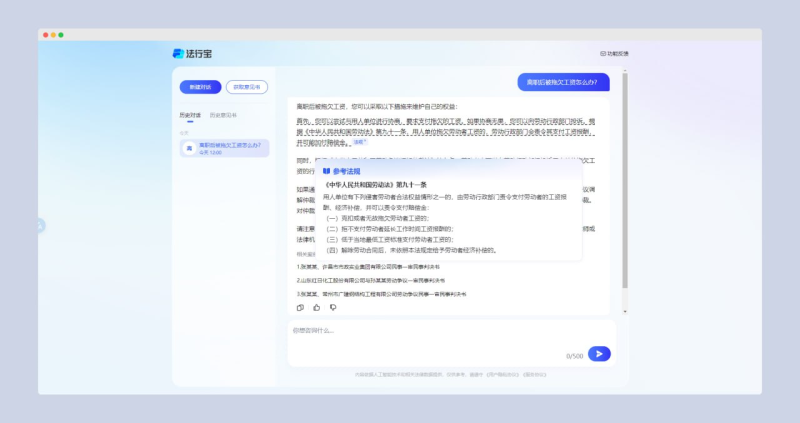This screenshot has height=423, width=800.
Task: Click the 获取意见书 button
Action: coord(246,87)
